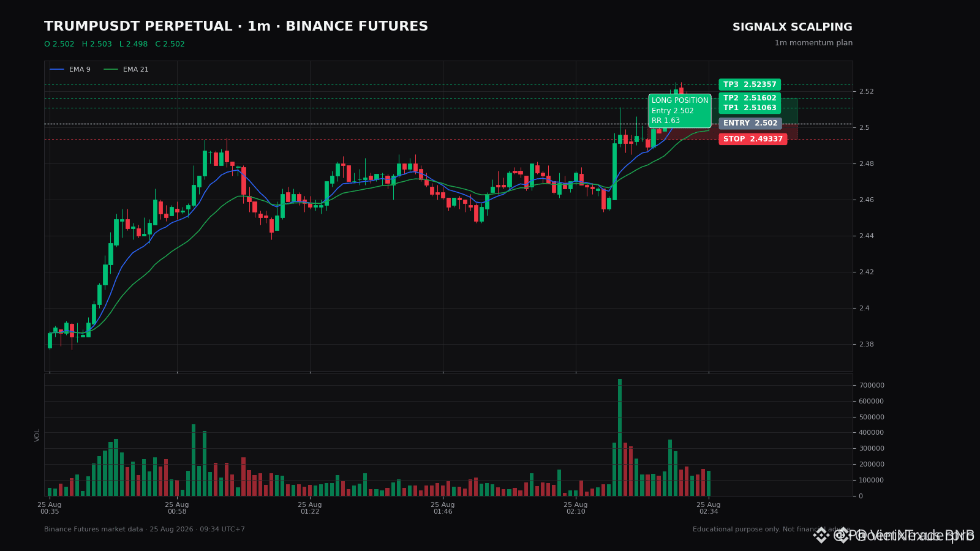The width and height of the screenshot is (980, 551).
Task: Click the 500000 volume axis label
Action: [x=872, y=418]
